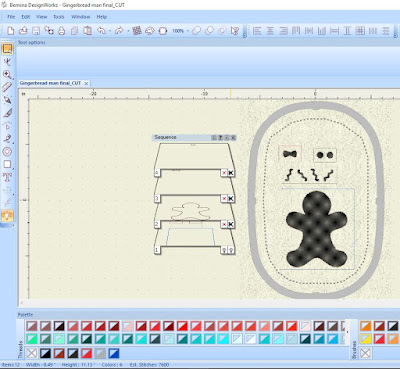Image resolution: width=400 pixels, height=369 pixels.
Task: Toggle second light bulb on sequence layer 1
Action: coord(231,250)
